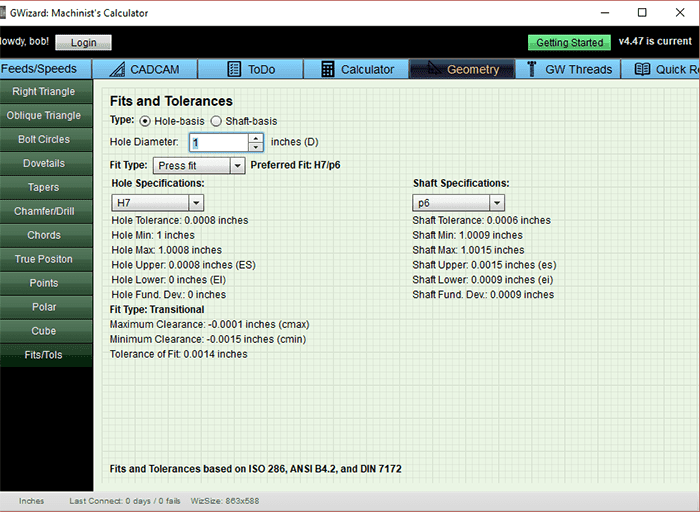The image size is (700, 512).
Task: Switch to the Feeds/Speeds tab
Action: [x=45, y=69]
